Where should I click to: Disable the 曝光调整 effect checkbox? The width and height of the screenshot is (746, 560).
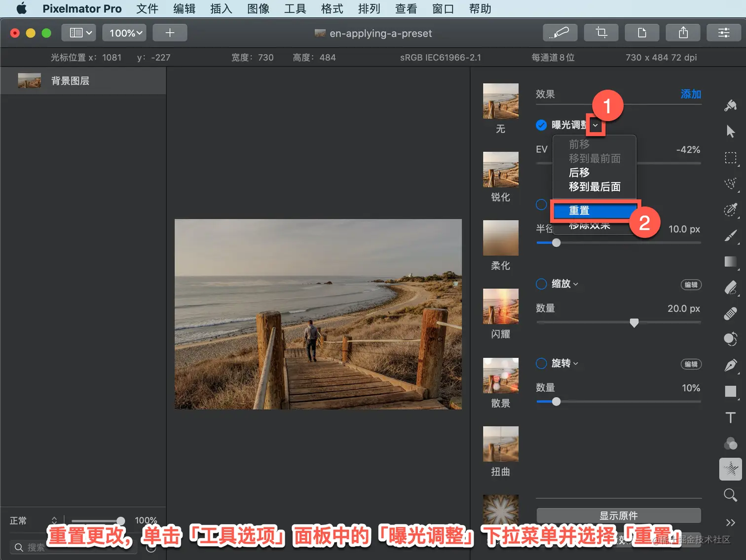point(541,125)
